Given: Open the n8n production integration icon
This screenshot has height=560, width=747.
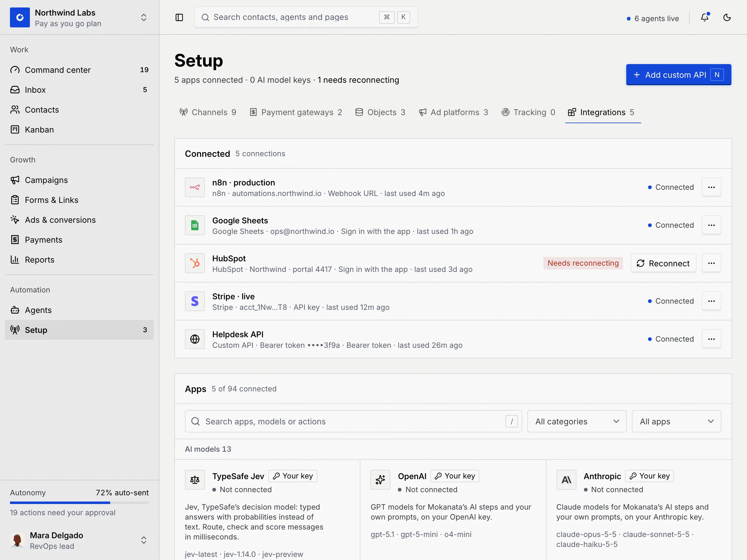Looking at the screenshot, I should click(195, 187).
